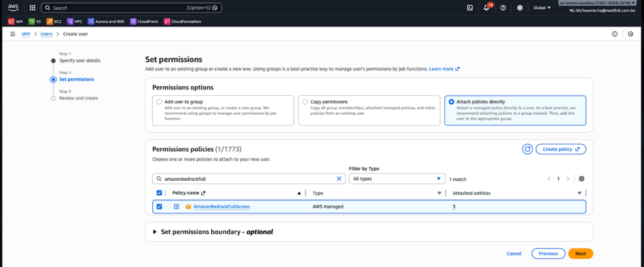Open the top bar settings gear
Screen dimensions: 644x267
pyautogui.click(x=519, y=8)
